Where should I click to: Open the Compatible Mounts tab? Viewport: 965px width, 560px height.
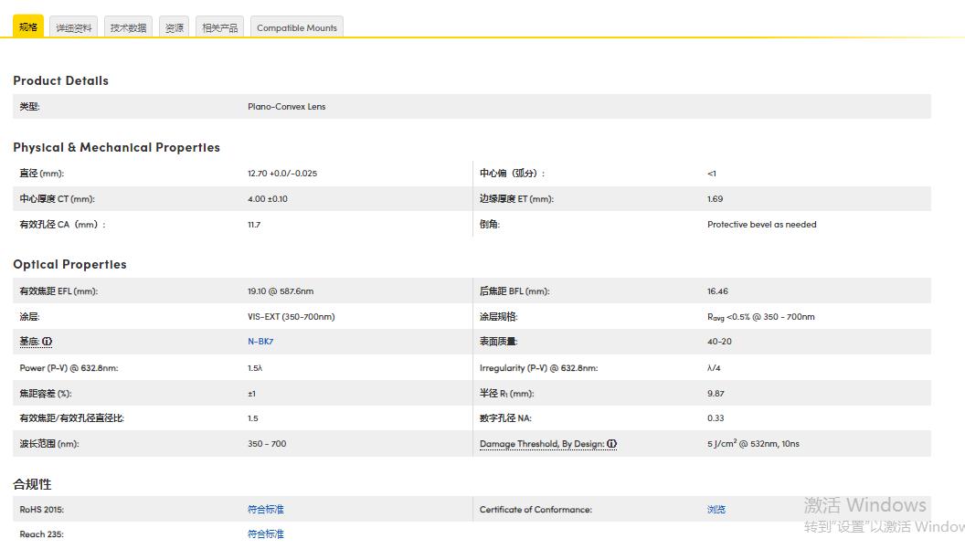(x=297, y=28)
